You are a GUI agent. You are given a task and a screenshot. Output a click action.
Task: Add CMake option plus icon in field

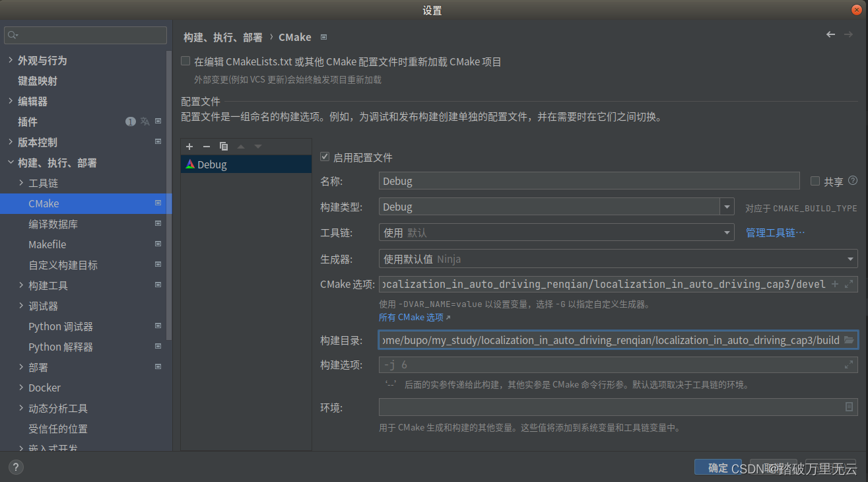click(x=835, y=284)
